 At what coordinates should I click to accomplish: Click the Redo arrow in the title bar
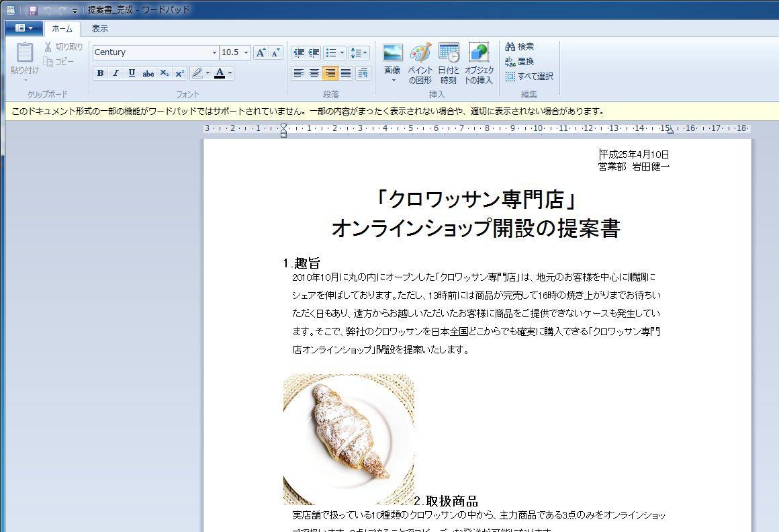[x=62, y=10]
